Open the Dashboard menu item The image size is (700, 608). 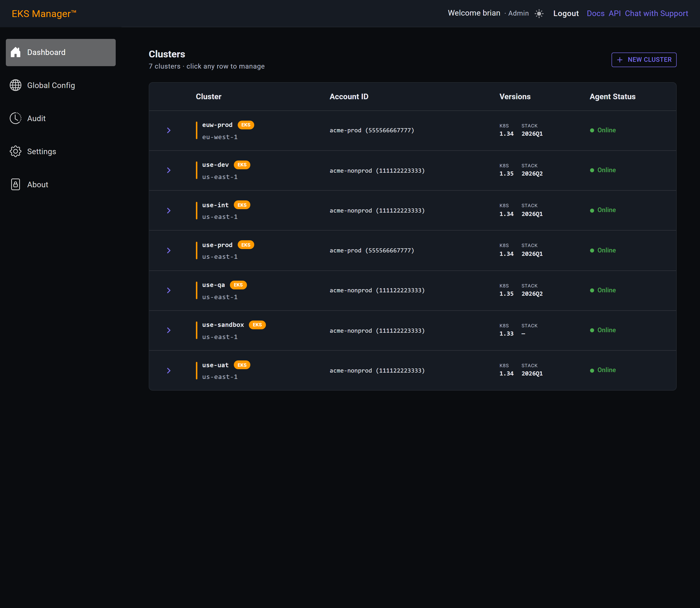coord(61,53)
